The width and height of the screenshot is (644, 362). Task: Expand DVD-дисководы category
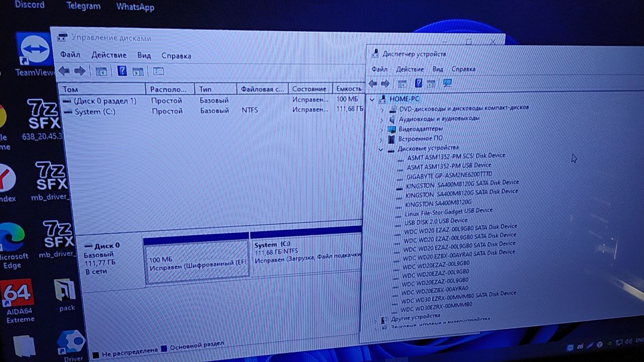381,109
